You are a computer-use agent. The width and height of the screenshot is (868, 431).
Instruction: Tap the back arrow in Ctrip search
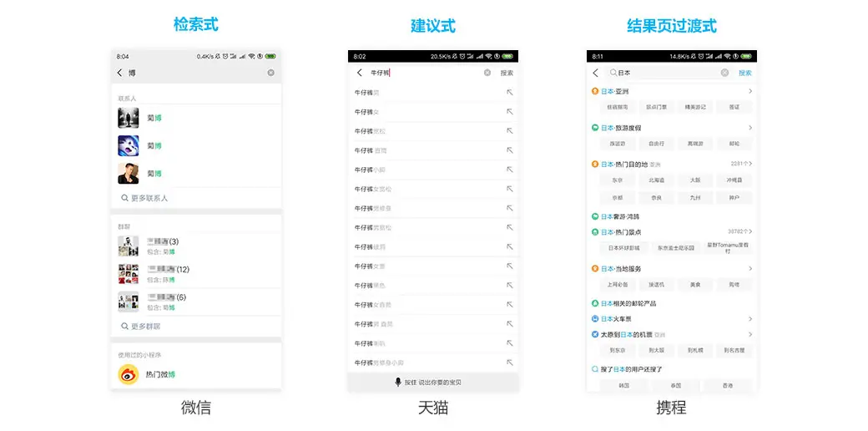[596, 73]
